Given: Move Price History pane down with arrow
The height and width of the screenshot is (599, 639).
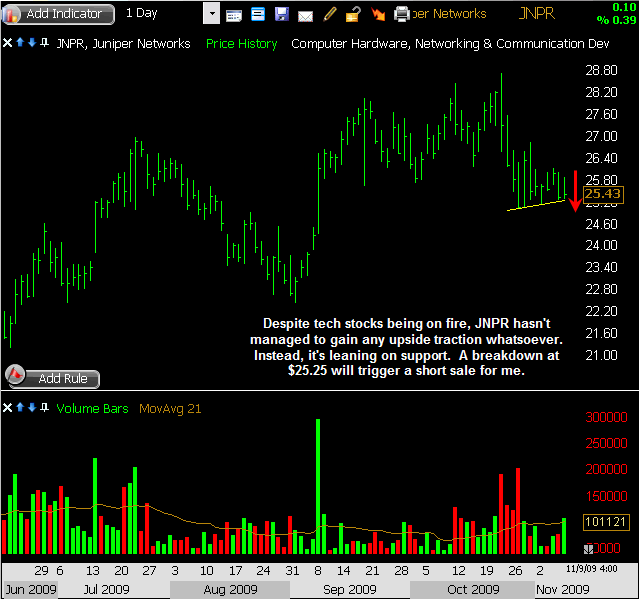Looking at the screenshot, I should pyautogui.click(x=31, y=44).
